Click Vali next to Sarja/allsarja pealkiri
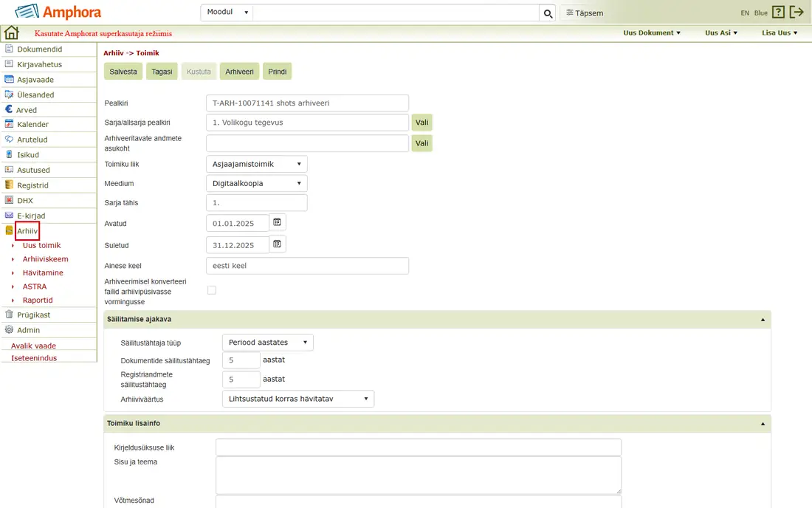The height and width of the screenshot is (508, 812). coord(422,123)
